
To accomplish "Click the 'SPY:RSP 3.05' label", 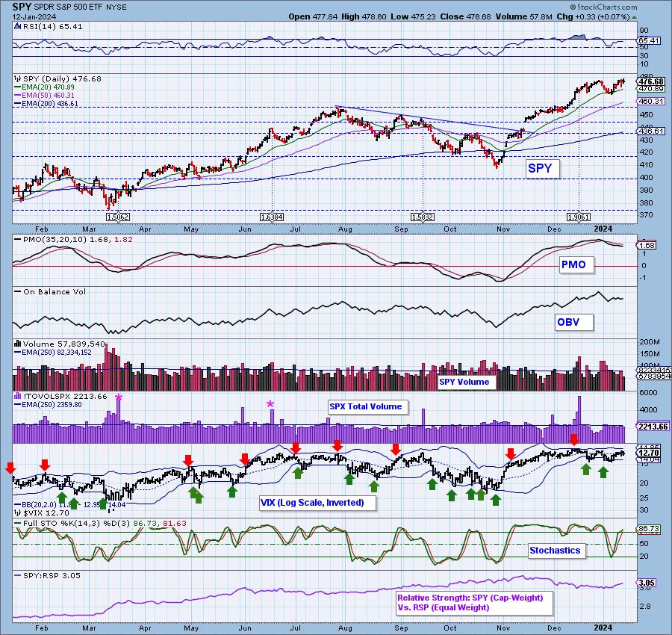I will click(x=48, y=575).
